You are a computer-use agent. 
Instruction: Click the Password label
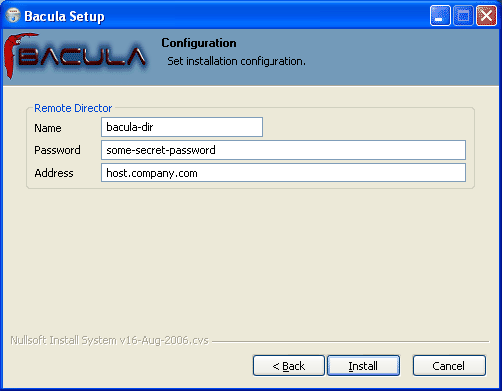click(57, 150)
